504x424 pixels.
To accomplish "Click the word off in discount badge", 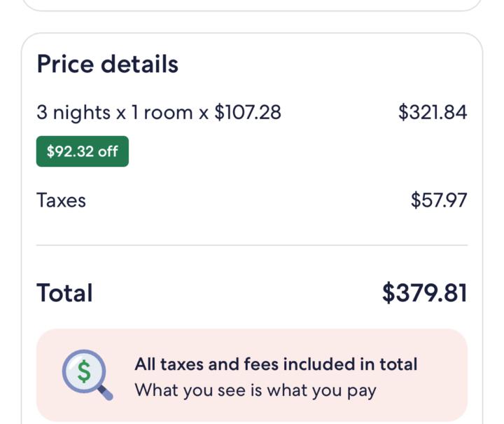I will point(108,151).
